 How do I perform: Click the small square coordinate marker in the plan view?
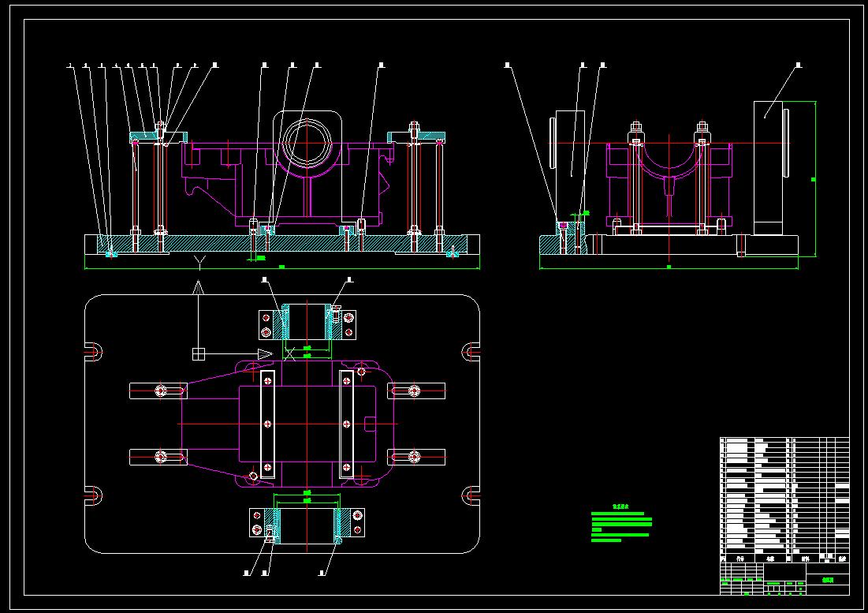198,354
